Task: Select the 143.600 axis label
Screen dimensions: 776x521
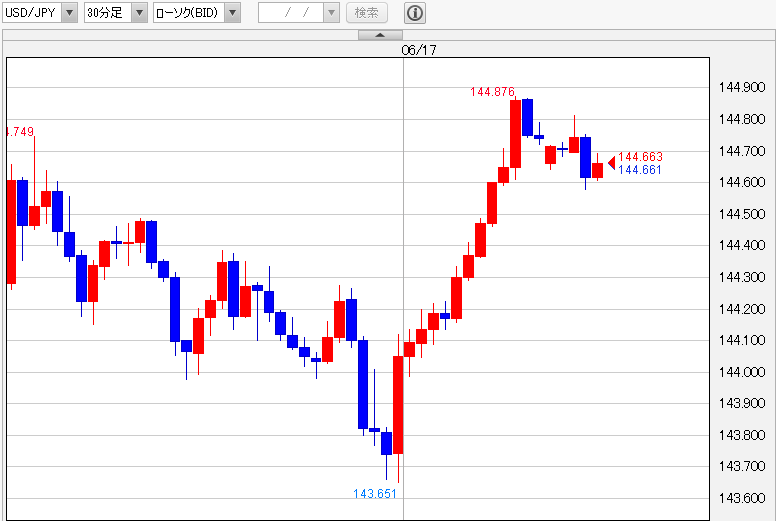Action: click(742, 498)
